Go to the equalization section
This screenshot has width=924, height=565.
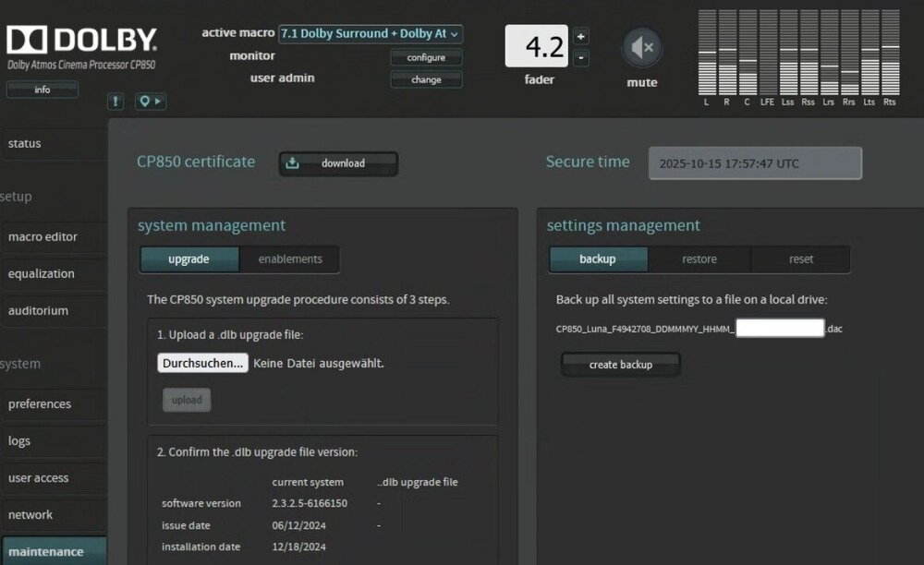pyautogui.click(x=42, y=274)
